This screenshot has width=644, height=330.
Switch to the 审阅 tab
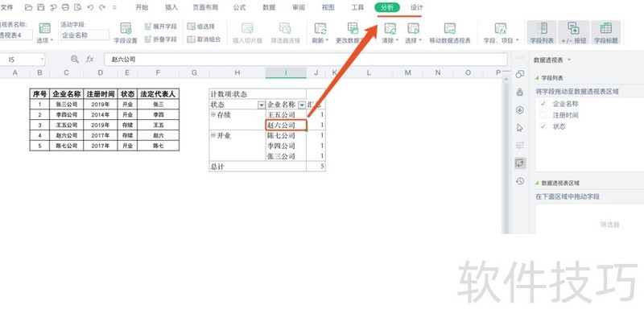[x=299, y=7]
